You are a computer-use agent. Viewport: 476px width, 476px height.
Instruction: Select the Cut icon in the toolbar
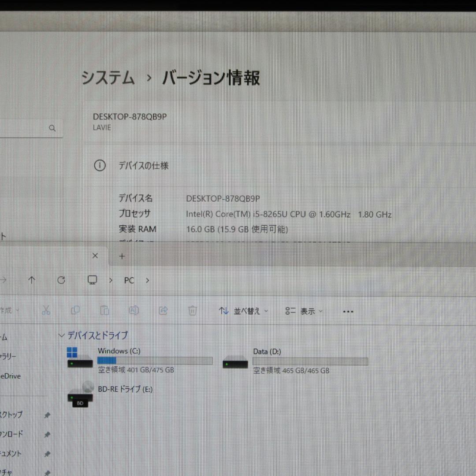point(46,311)
